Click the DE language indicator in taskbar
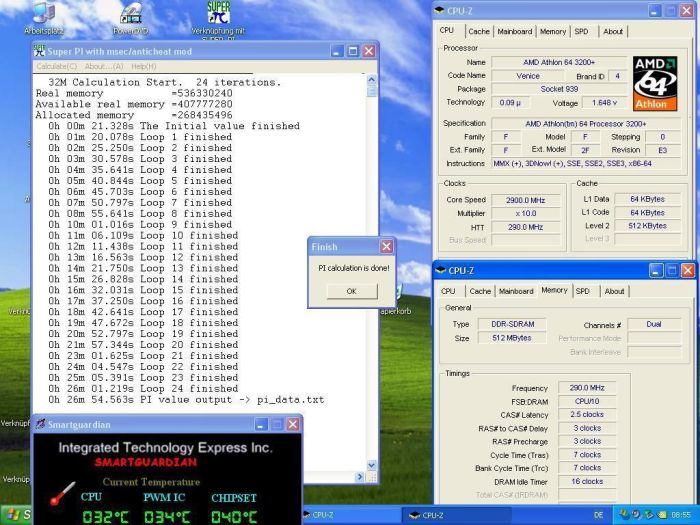 [599, 515]
